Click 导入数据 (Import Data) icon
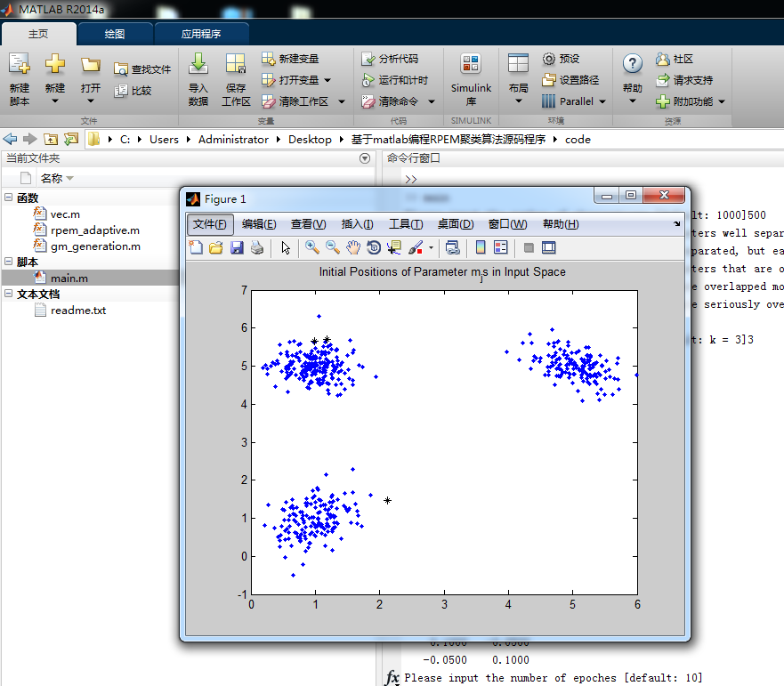Viewport: 784px width, 686px height. [x=198, y=64]
